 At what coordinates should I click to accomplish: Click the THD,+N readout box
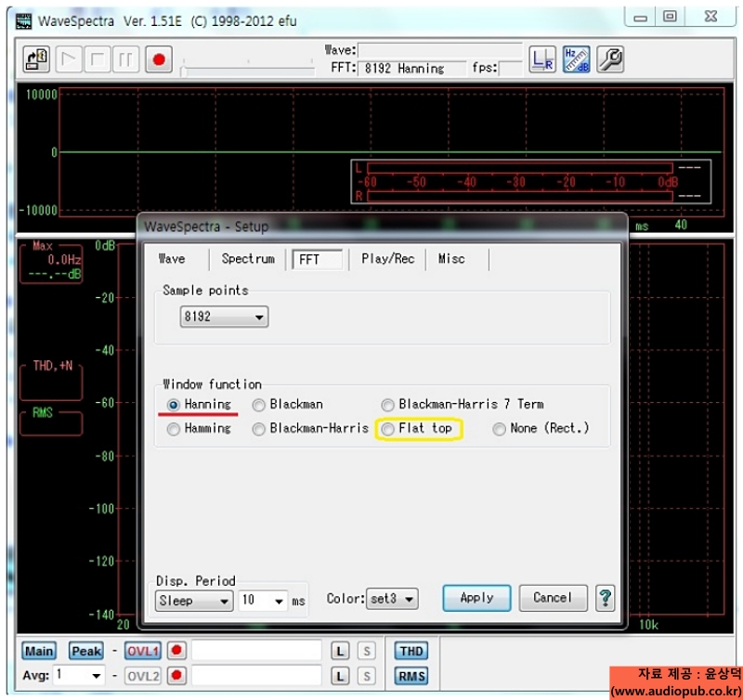click(x=51, y=382)
